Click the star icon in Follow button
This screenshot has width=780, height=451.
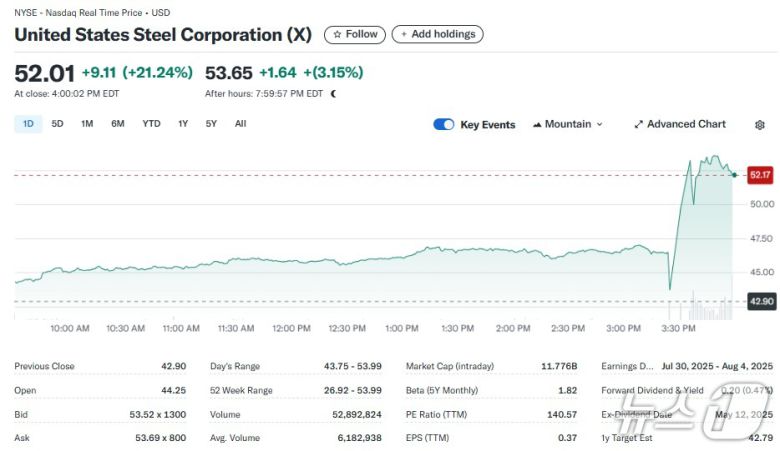(x=337, y=34)
